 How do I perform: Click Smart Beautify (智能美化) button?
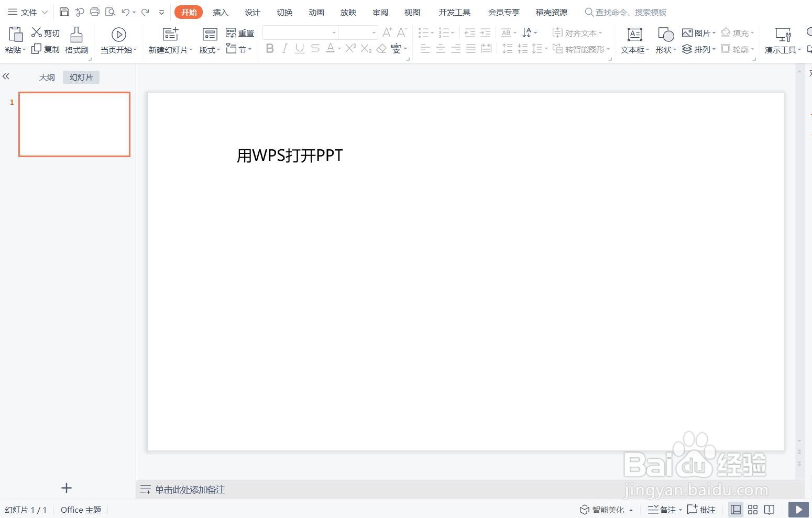point(607,510)
